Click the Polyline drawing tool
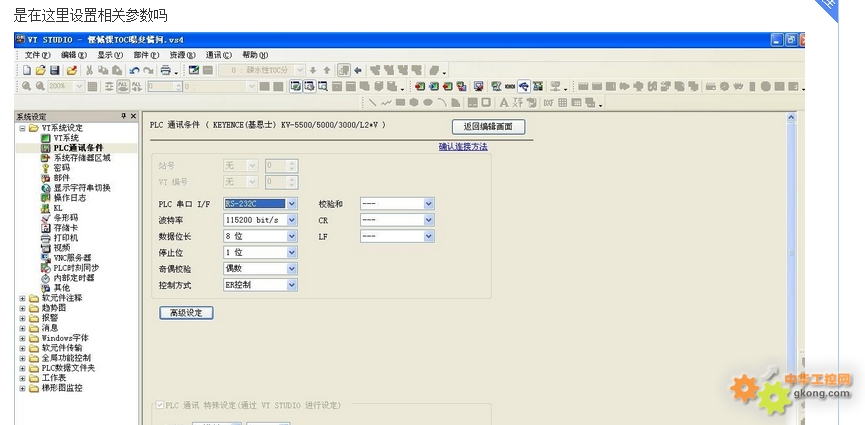The image size is (865, 425). 386,103
